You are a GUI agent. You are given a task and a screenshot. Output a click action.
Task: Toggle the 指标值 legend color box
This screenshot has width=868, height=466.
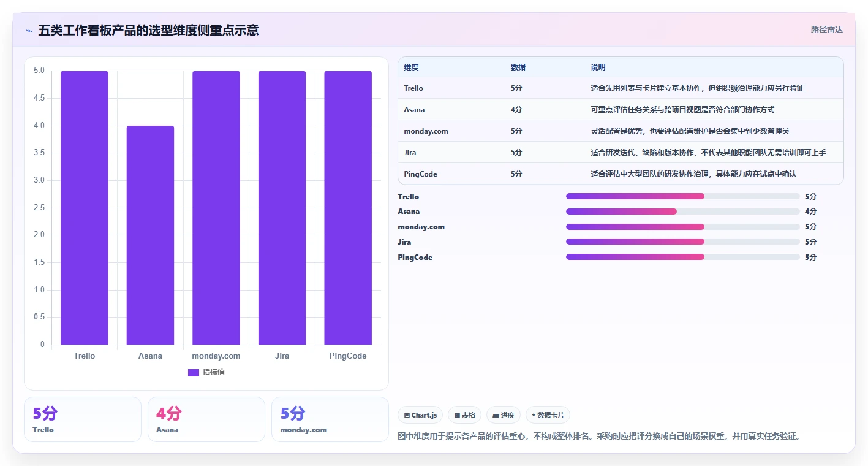click(x=194, y=372)
